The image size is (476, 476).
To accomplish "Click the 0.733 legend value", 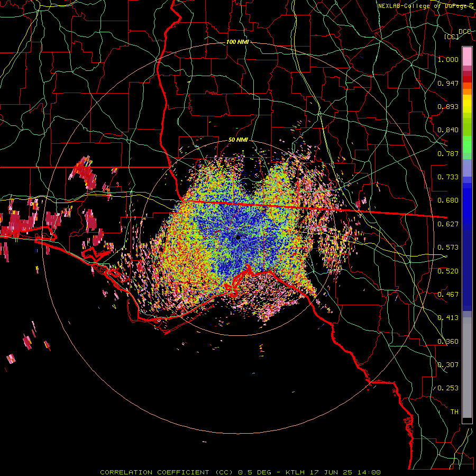I will [448, 177].
